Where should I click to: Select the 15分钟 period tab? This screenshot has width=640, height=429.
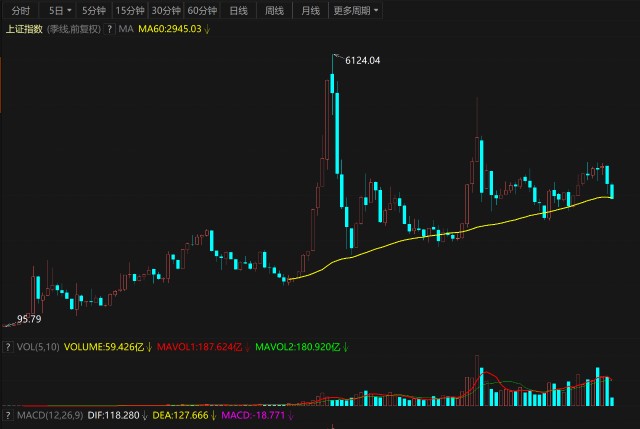click(x=130, y=10)
